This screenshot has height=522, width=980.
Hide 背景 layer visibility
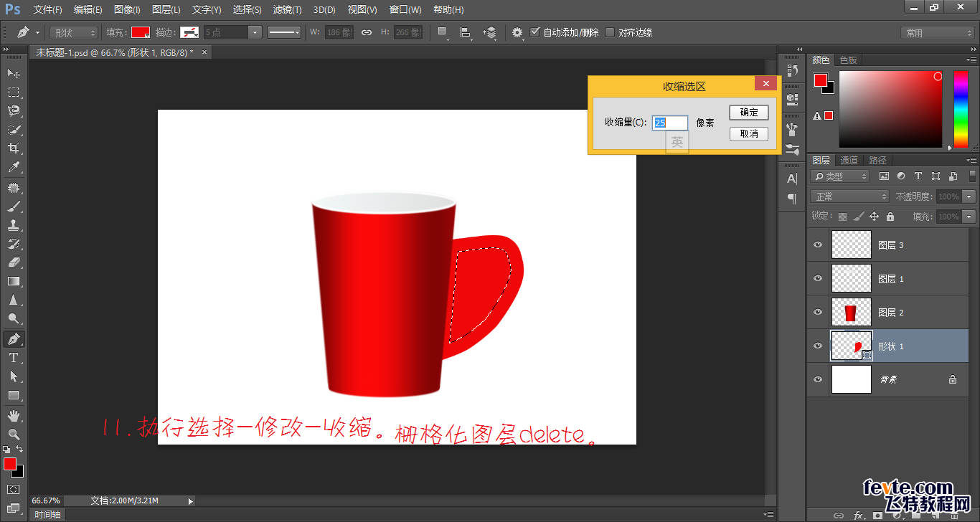click(818, 380)
